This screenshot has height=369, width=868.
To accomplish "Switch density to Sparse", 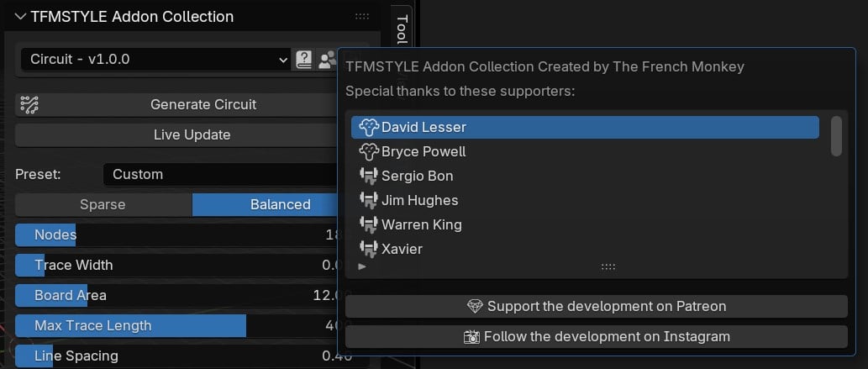I will tap(103, 204).
